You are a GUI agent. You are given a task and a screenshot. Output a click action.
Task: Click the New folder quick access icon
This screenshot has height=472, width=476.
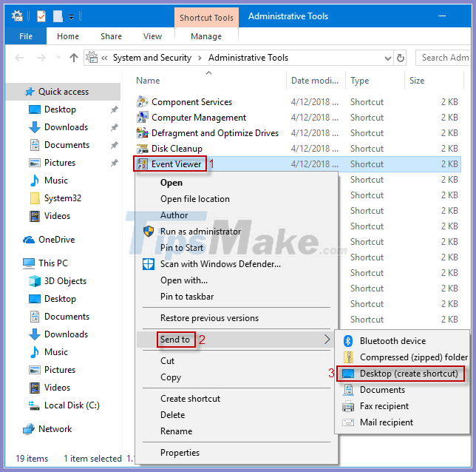click(x=58, y=16)
